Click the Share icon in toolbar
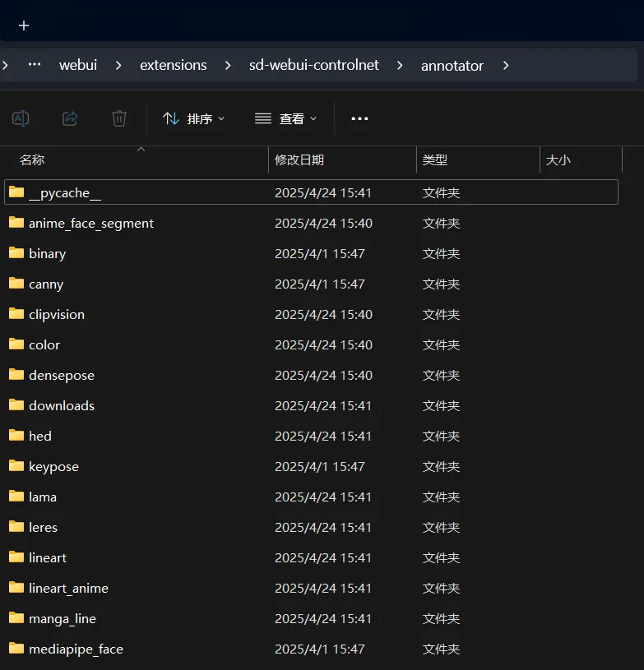This screenshot has height=670, width=644. coord(70,118)
